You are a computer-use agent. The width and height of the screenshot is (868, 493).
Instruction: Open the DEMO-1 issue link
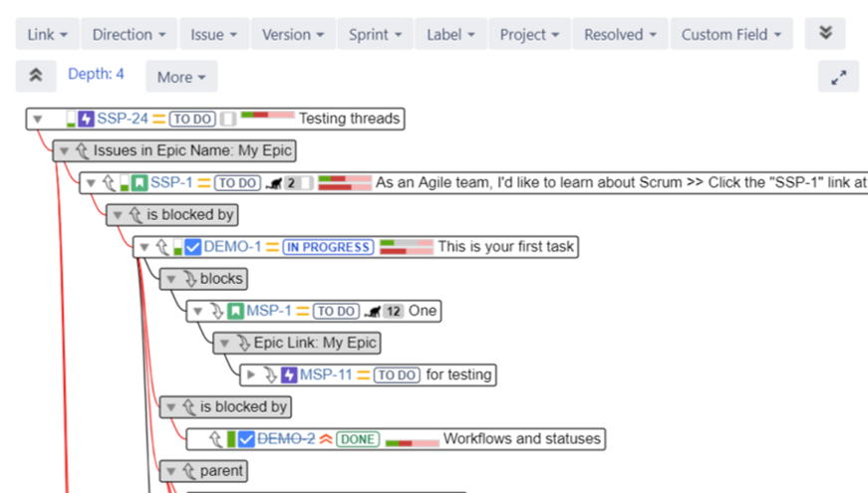pyautogui.click(x=232, y=247)
